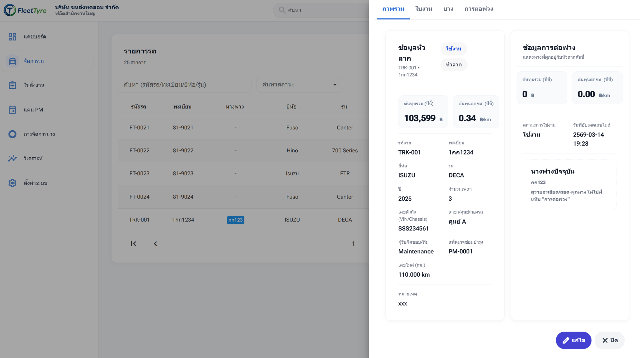
Task: Click the dashboard grid icon in sidebar
Action: tap(12, 37)
